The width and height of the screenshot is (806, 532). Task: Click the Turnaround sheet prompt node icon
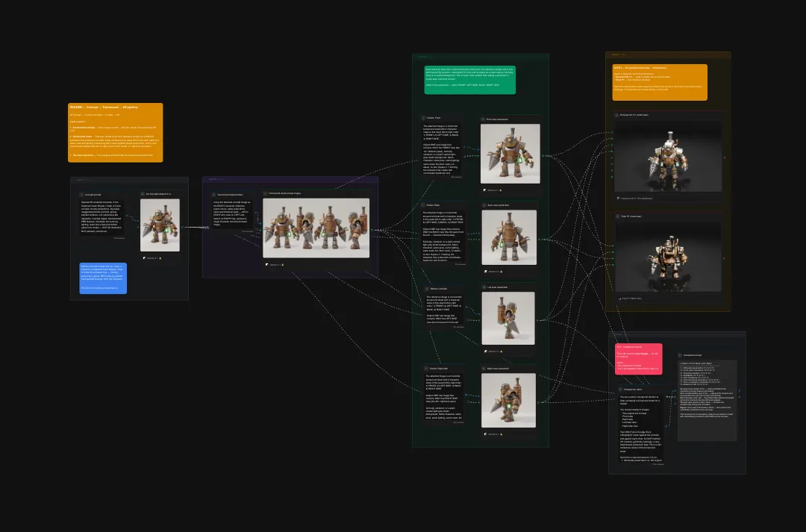point(214,195)
